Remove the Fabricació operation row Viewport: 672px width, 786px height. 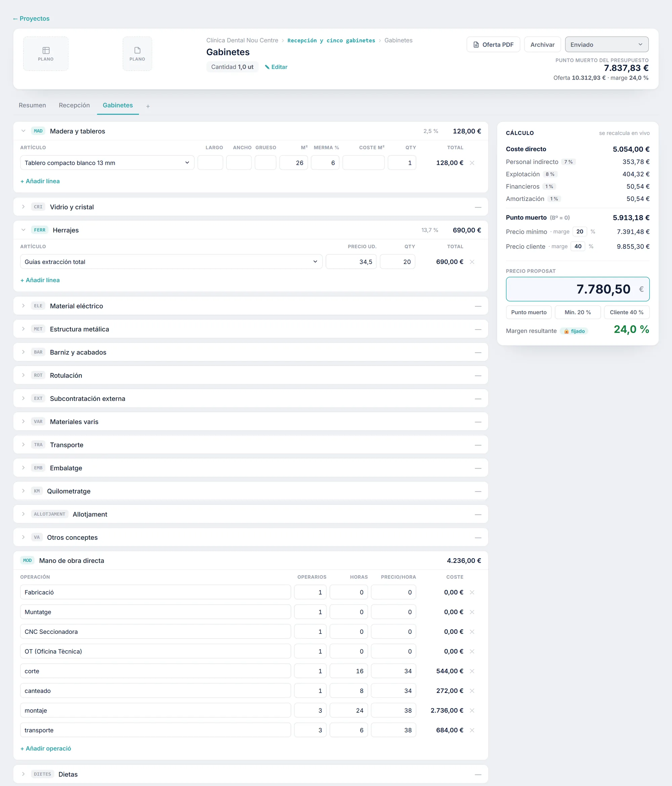click(472, 592)
